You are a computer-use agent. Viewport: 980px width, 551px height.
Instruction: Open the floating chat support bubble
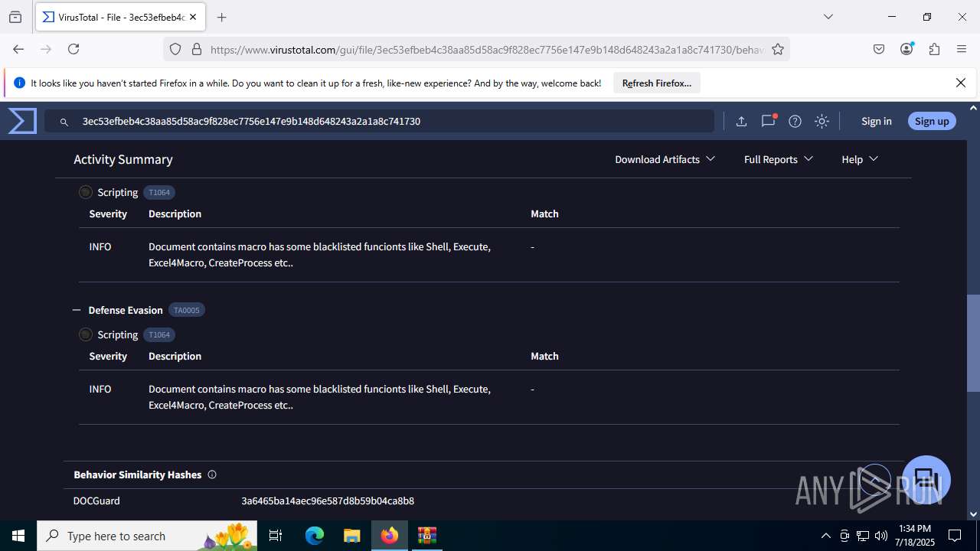pos(926,480)
